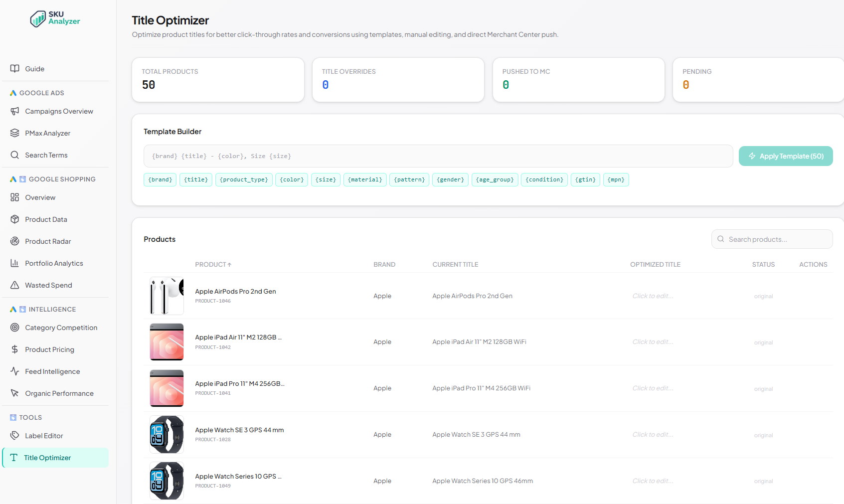Click the Apple Watch Series 10 thumbnail
Viewport: 844px width, 504px height.
click(167, 481)
